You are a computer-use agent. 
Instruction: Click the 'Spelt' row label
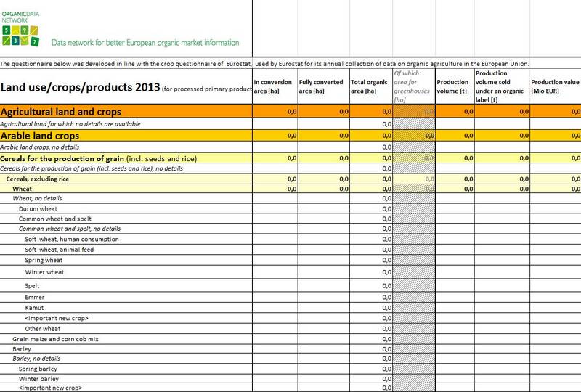point(32,286)
